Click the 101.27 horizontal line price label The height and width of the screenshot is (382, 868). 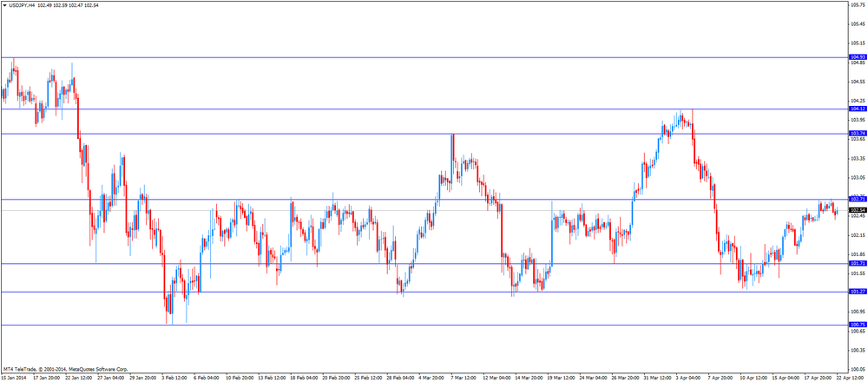[858, 291]
